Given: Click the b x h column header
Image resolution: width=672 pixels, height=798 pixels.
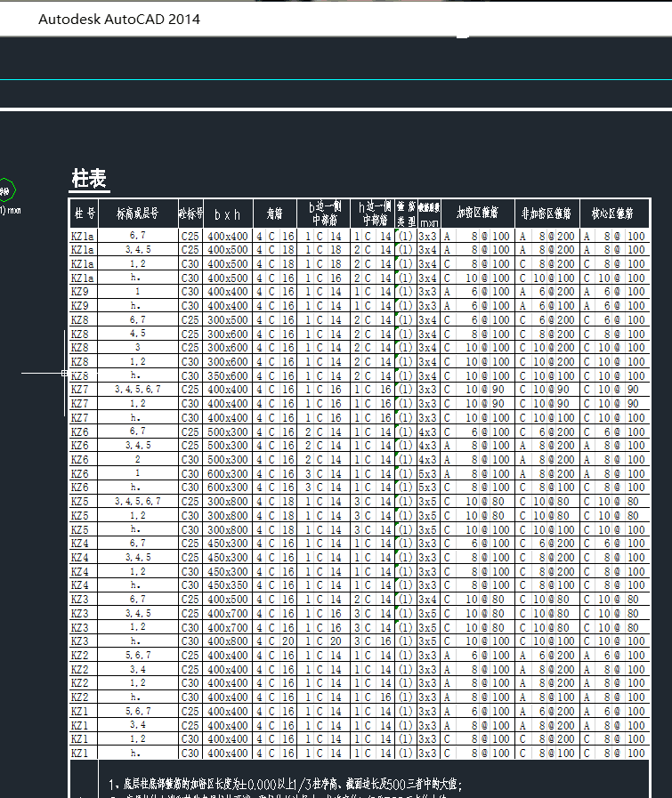Looking at the screenshot, I should pos(227,214).
